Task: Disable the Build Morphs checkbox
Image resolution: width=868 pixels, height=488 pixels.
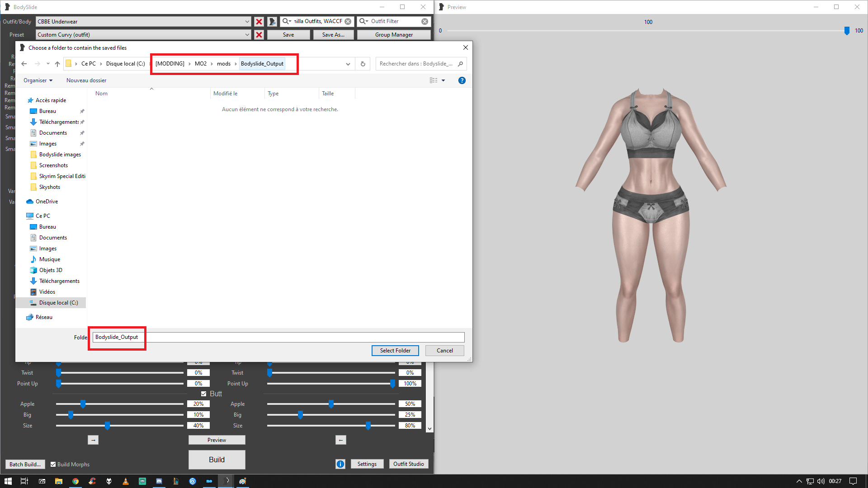Action: point(53,464)
